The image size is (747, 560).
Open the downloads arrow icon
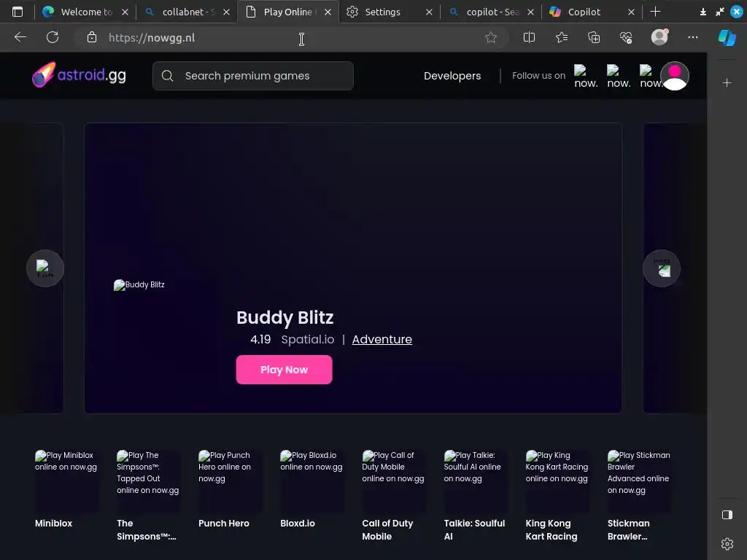(x=703, y=12)
